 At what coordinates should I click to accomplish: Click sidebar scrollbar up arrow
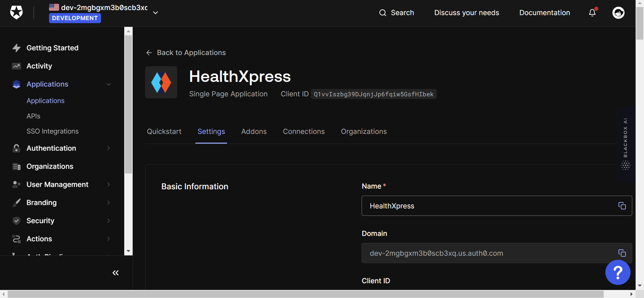(128, 31)
